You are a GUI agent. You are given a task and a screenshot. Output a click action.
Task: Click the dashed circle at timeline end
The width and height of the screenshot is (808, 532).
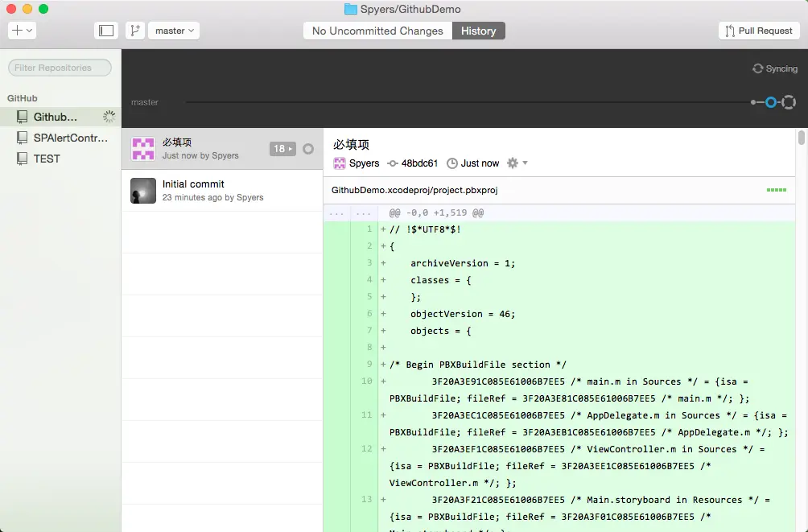click(789, 102)
